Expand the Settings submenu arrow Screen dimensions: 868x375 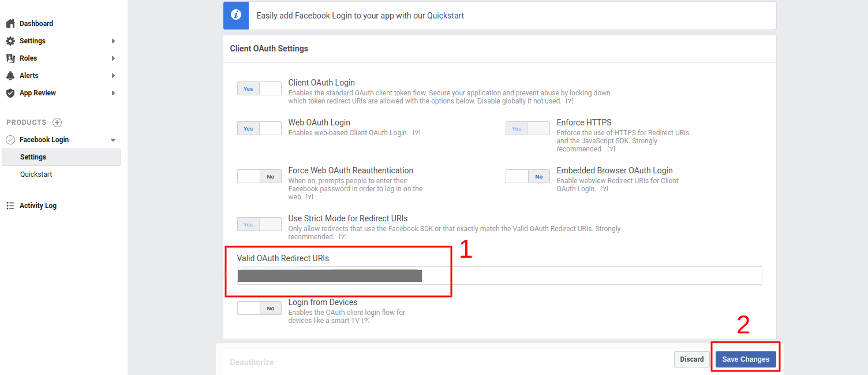click(x=113, y=41)
